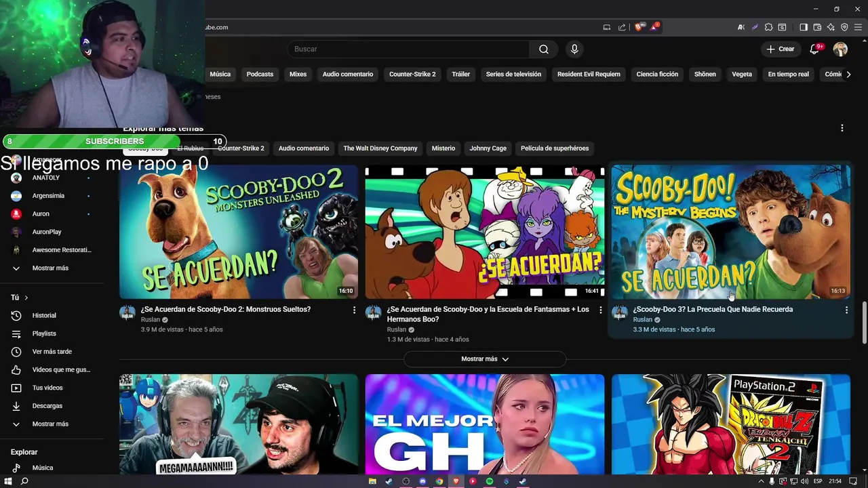Click the share page icon in address bar

coord(622,27)
